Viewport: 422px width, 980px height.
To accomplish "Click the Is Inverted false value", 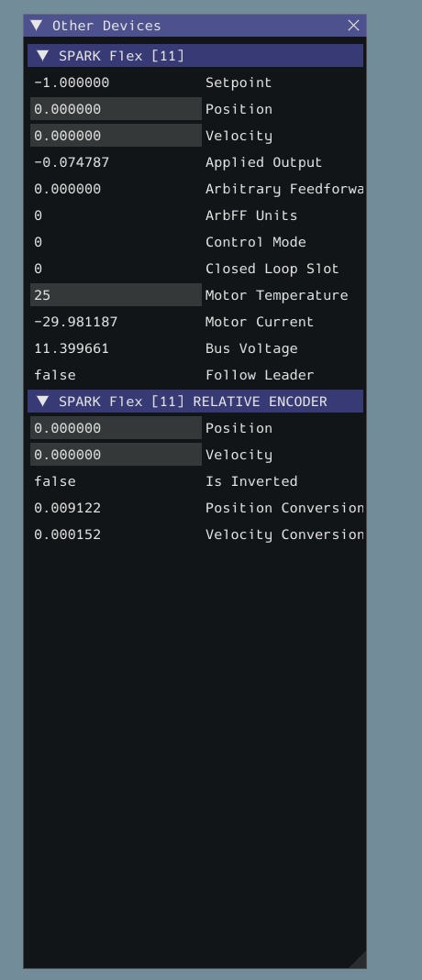I will click(x=55, y=481).
